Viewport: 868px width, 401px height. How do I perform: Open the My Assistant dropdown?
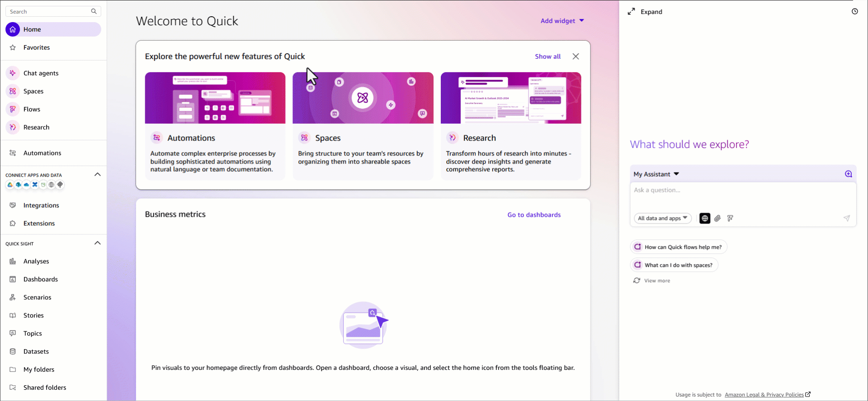click(656, 174)
